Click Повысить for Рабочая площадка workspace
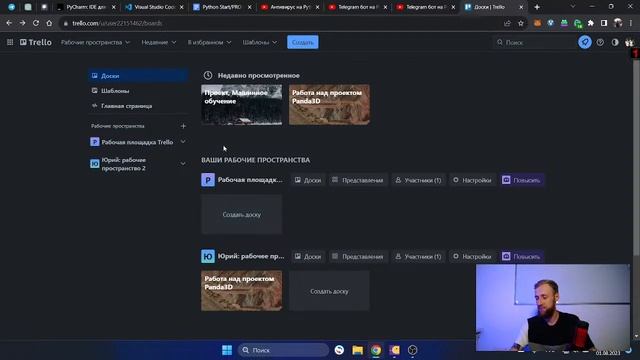This screenshot has width=640, height=360. click(522, 180)
